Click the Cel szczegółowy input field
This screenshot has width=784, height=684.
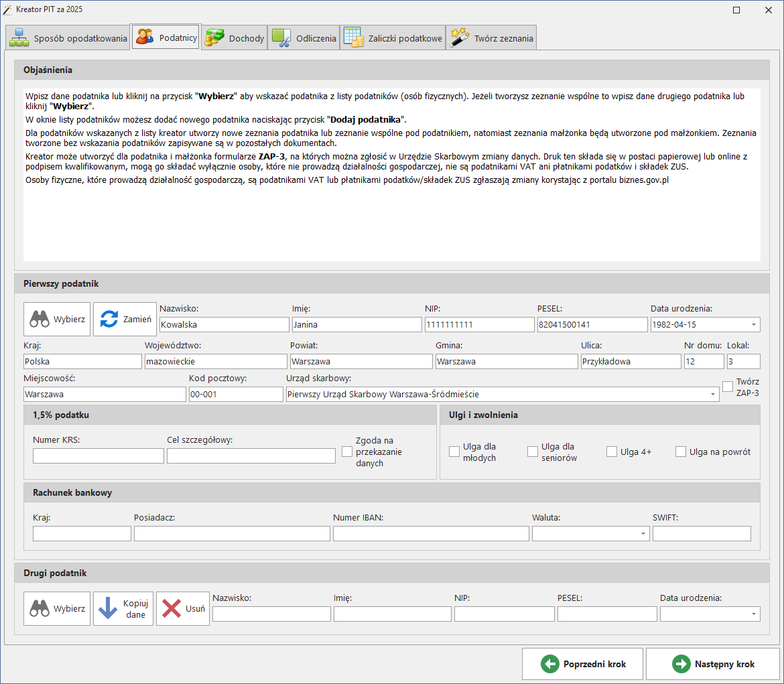click(251, 456)
